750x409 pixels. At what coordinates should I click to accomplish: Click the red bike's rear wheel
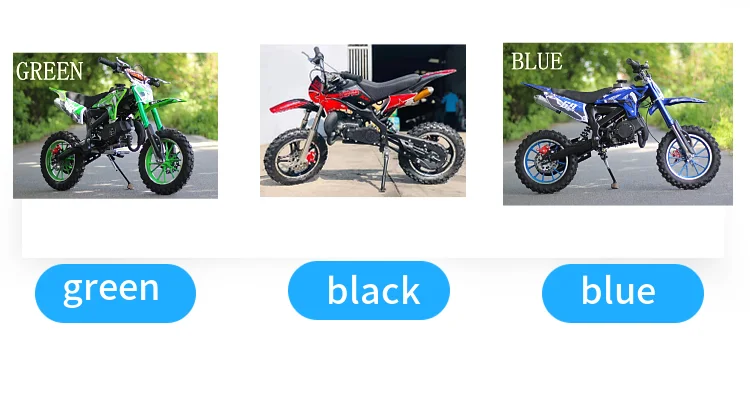coord(431,154)
